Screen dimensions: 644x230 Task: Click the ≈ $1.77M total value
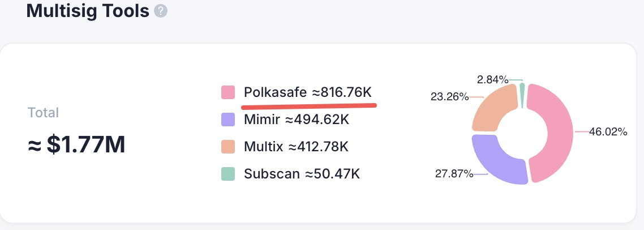coord(76,145)
